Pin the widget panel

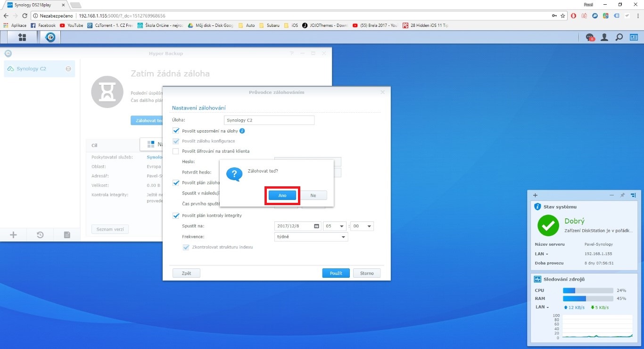coord(622,195)
